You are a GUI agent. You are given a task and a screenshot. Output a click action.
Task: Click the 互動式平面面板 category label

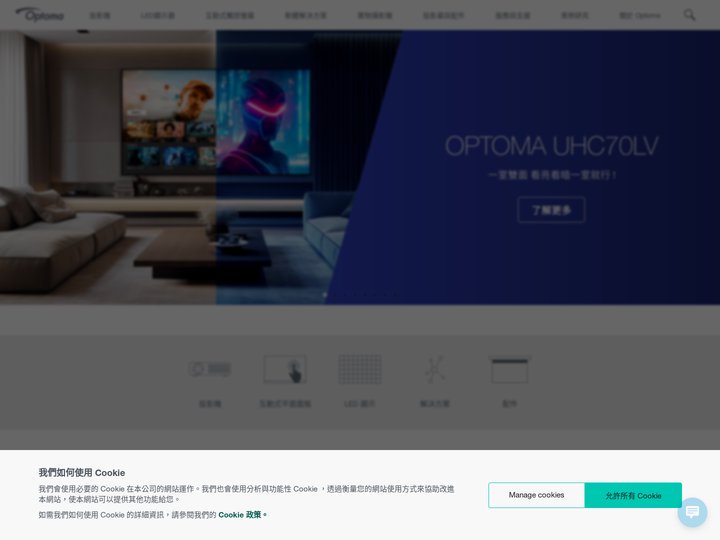pos(285,404)
